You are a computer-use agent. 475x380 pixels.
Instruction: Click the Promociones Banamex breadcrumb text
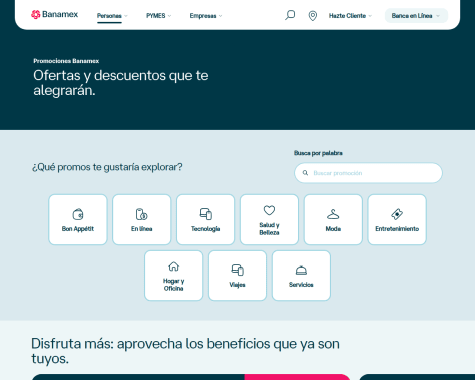click(66, 61)
